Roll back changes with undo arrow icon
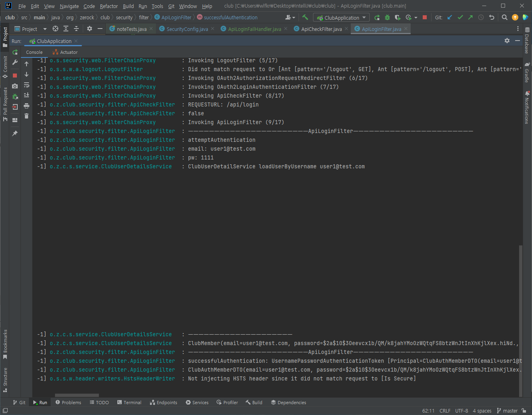Viewport: 532px width, 415px height. pos(491,17)
